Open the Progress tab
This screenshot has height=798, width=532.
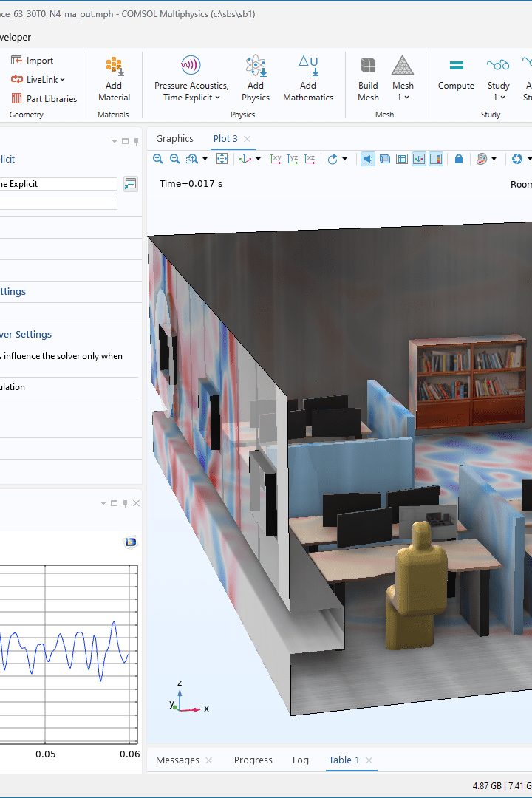point(253,760)
